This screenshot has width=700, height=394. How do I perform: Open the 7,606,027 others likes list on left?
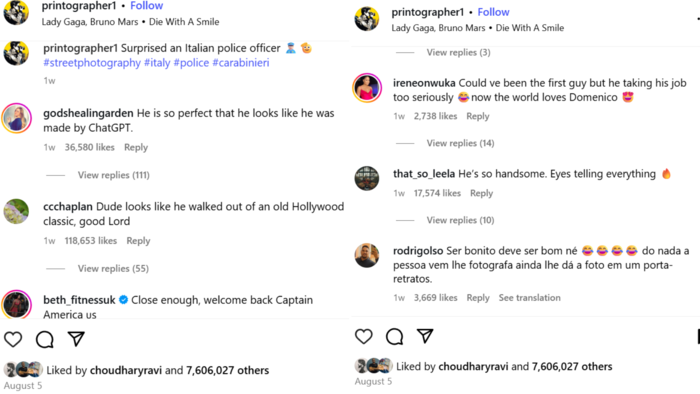227,370
